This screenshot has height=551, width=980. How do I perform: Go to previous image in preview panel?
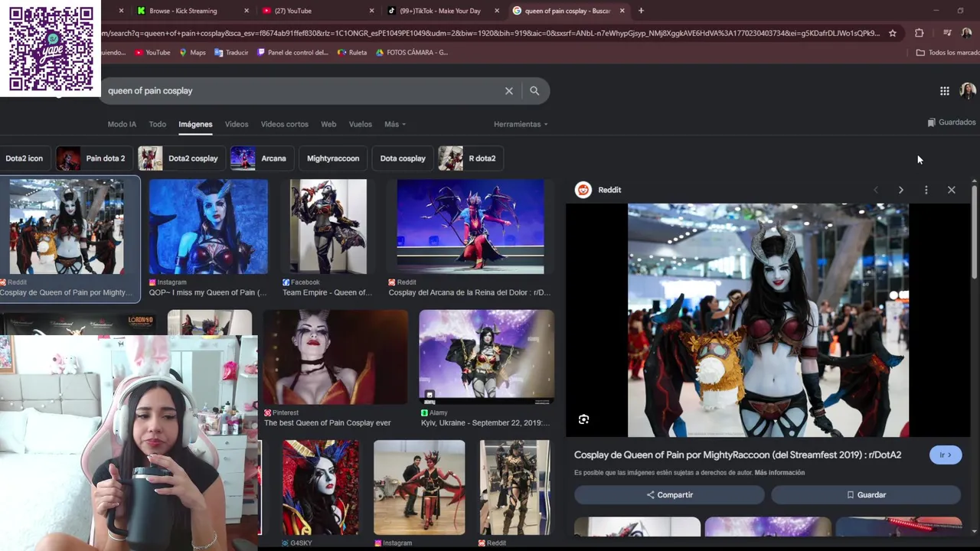tap(876, 190)
